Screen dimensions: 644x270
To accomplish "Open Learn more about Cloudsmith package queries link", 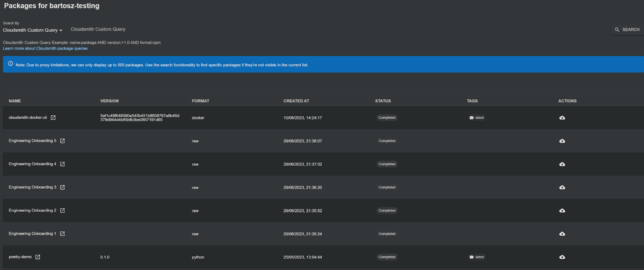I will (45, 48).
